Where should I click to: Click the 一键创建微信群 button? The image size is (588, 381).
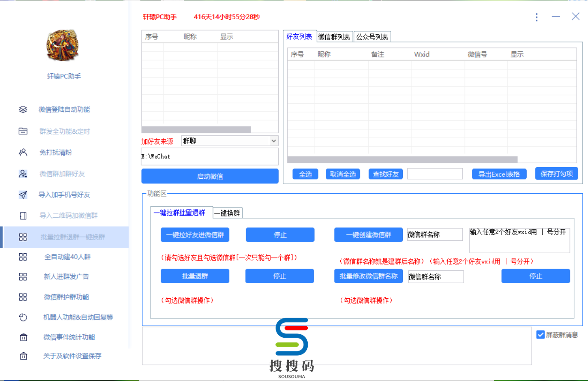369,235
